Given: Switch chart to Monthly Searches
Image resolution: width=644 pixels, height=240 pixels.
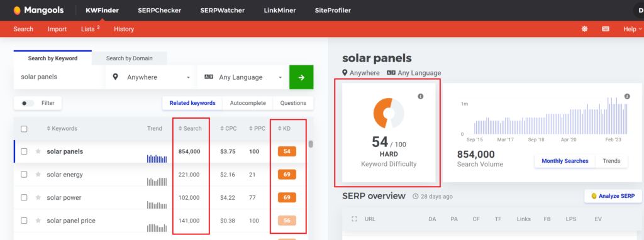Looking at the screenshot, I should (565, 161).
